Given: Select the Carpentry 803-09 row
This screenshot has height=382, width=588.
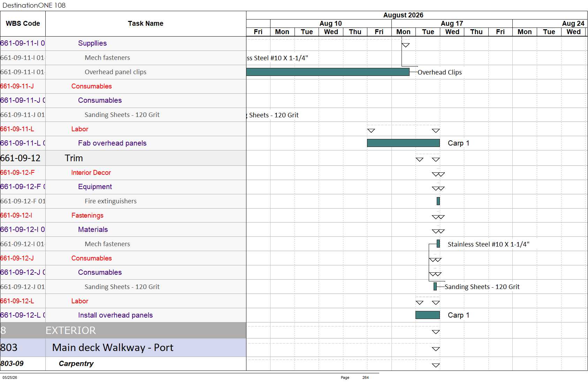Looking at the screenshot, I should click(123, 364).
